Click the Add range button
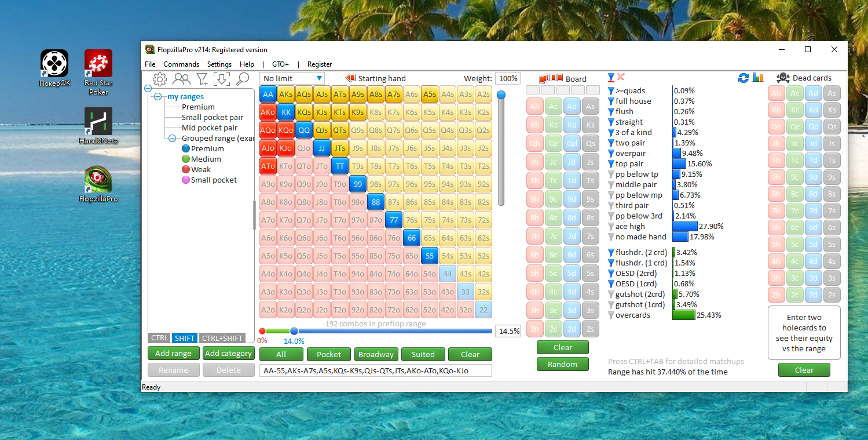This screenshot has width=868, height=440. [174, 353]
